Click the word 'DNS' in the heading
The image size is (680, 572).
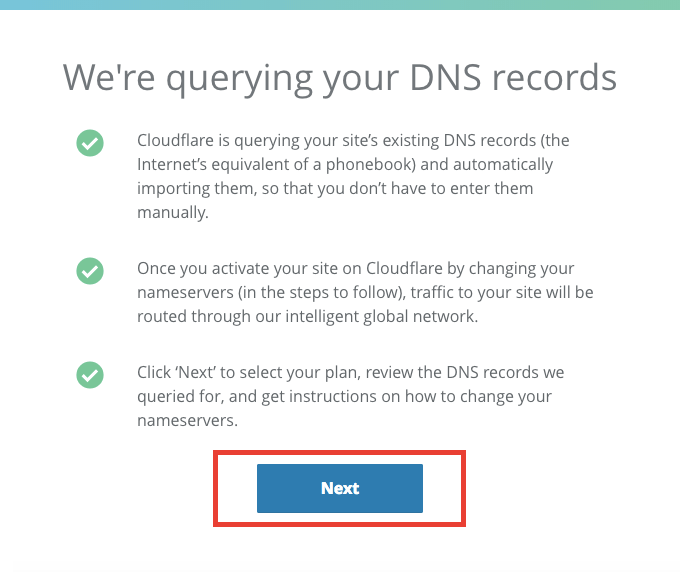[x=445, y=77]
